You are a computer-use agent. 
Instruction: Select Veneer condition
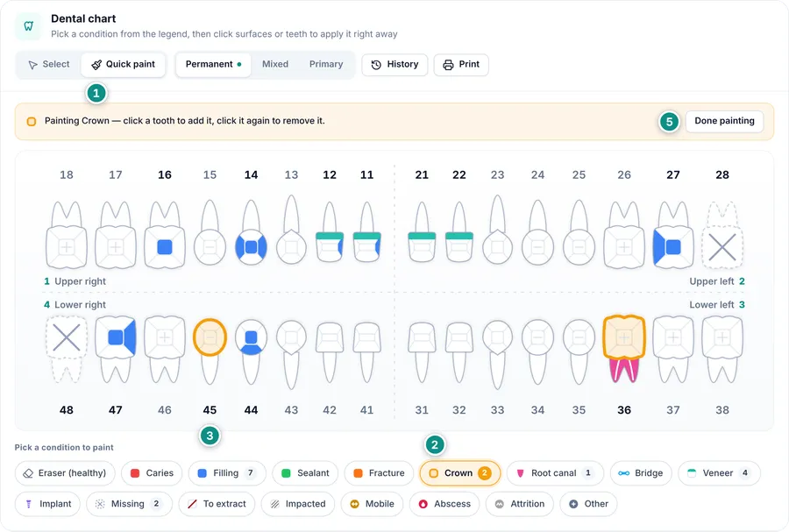(x=719, y=473)
